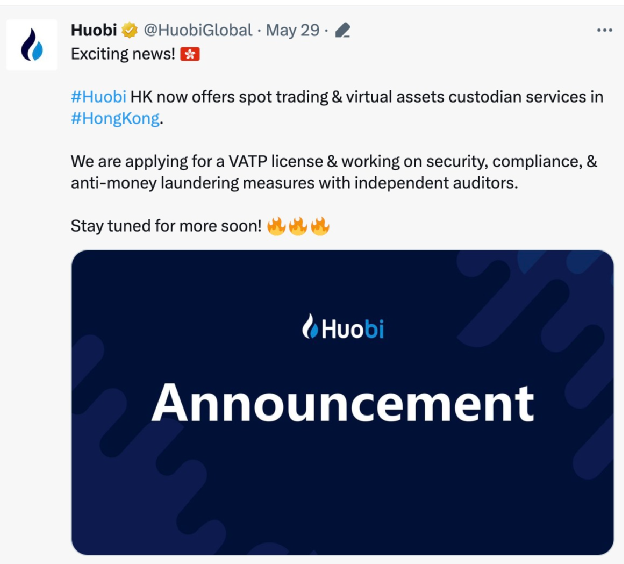Image resolution: width=624 pixels, height=564 pixels.
Task: Click the 'Stay tuned for more soon!' text
Action: (166, 226)
